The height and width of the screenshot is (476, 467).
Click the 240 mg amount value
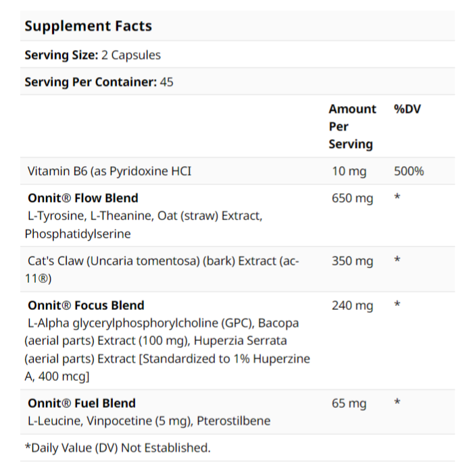[x=352, y=306]
